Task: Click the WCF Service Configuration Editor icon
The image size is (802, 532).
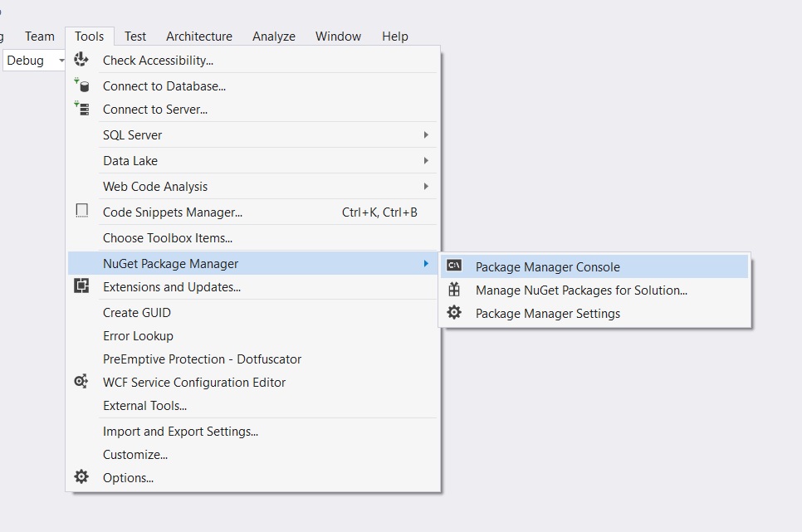Action: pyautogui.click(x=81, y=382)
